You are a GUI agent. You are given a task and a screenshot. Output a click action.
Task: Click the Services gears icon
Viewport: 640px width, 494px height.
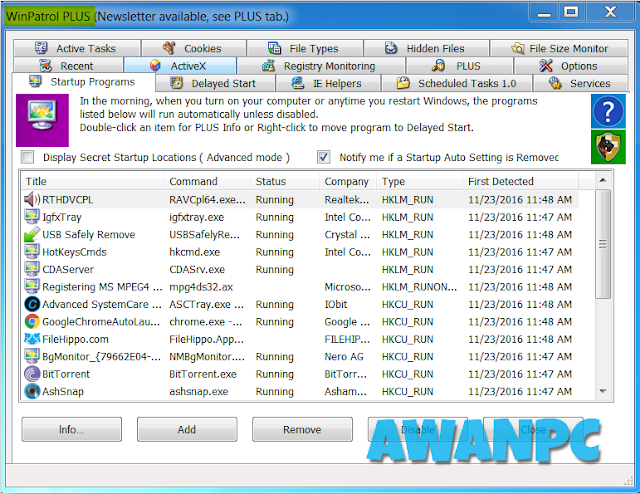click(555, 83)
